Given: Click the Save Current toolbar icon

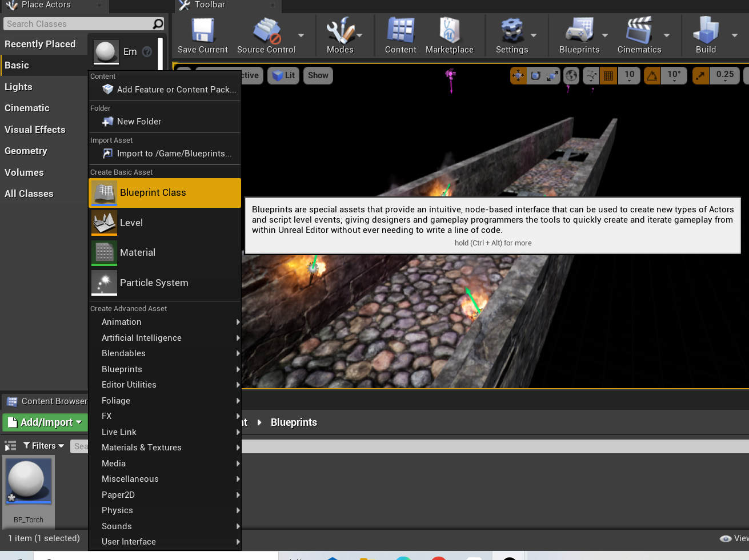Looking at the screenshot, I should [202, 30].
